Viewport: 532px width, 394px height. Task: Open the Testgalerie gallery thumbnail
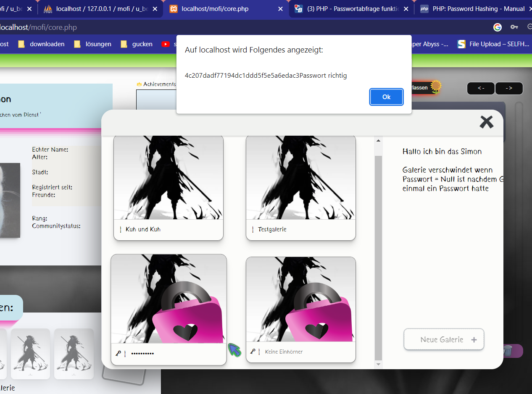click(x=301, y=188)
